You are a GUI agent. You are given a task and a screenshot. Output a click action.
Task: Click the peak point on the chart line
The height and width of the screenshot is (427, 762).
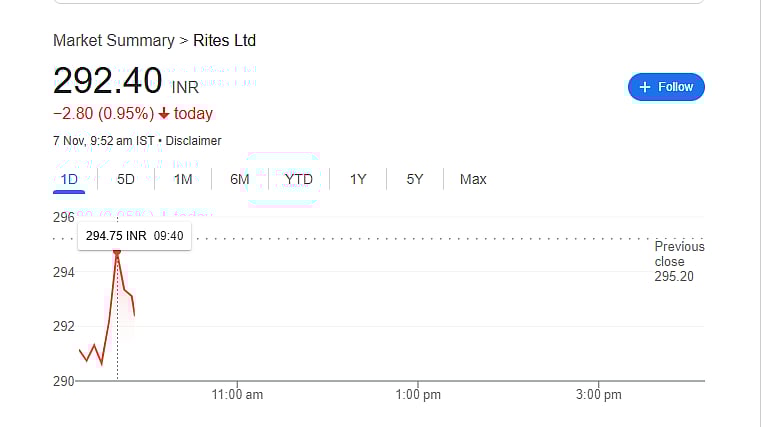[117, 254]
